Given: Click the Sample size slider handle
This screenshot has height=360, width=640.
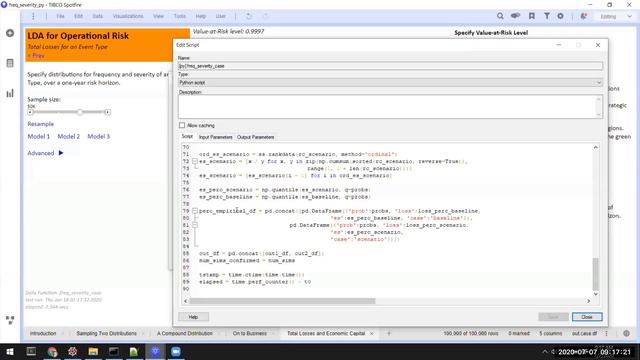Looking at the screenshot, I should [x=80, y=112].
